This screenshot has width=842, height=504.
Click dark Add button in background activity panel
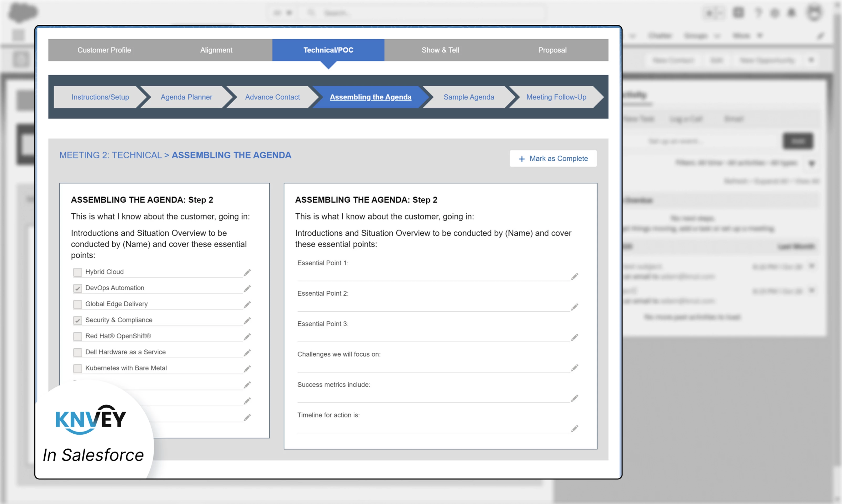(798, 141)
